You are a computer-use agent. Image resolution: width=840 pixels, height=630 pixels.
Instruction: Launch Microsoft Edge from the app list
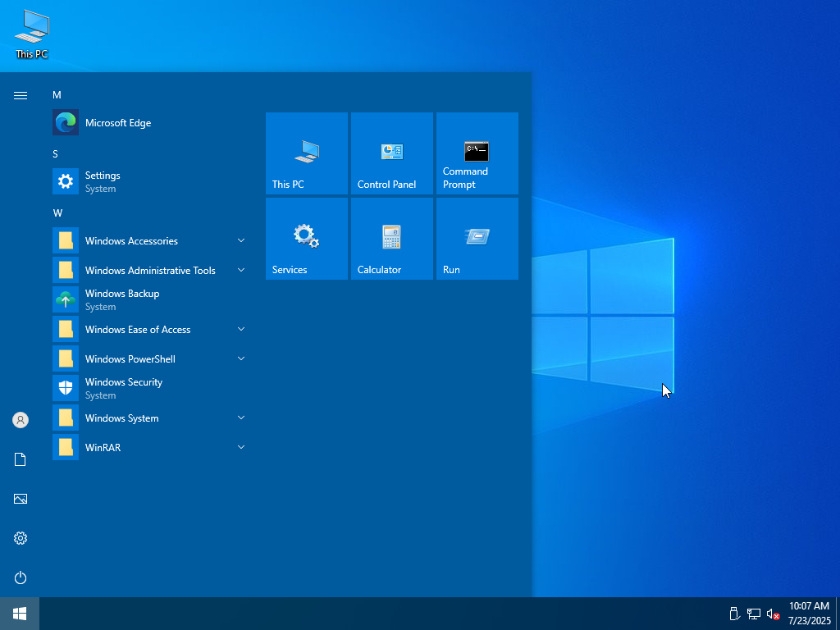(x=118, y=123)
